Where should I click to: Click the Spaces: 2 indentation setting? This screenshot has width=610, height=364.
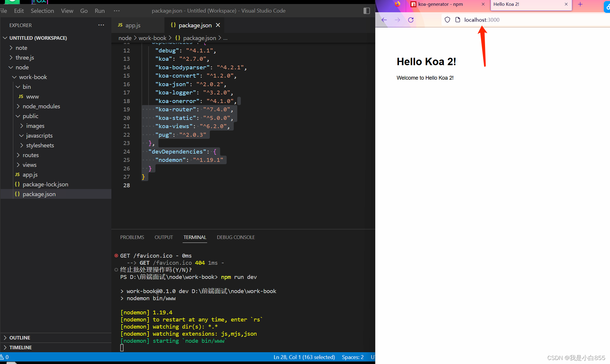[352, 357]
